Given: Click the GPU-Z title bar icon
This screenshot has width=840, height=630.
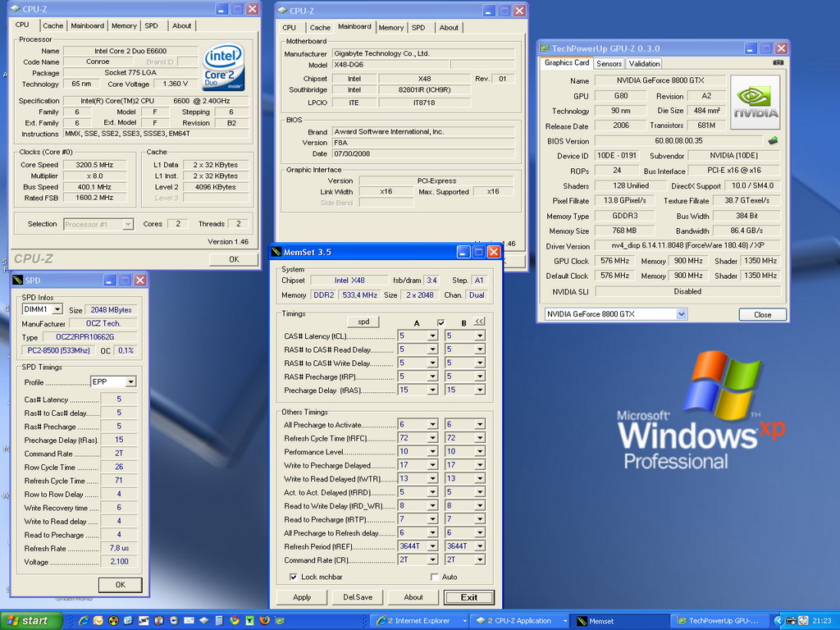Looking at the screenshot, I should [x=544, y=48].
